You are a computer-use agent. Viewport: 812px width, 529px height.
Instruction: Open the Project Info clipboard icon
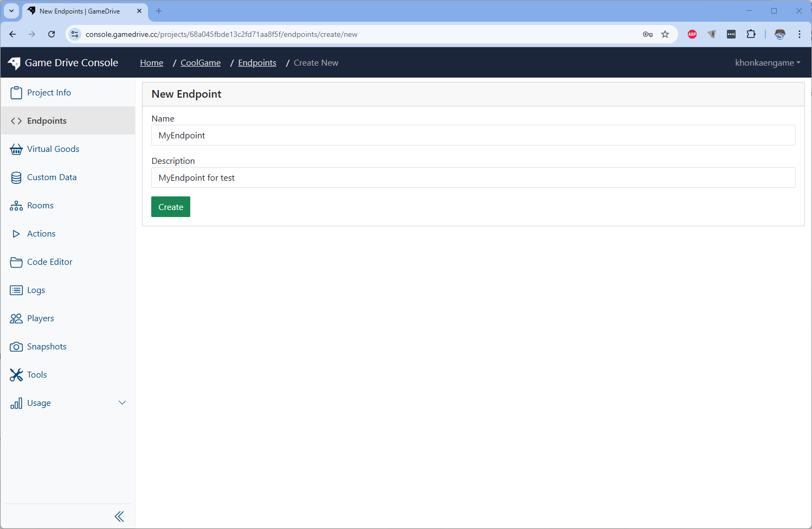coord(16,92)
